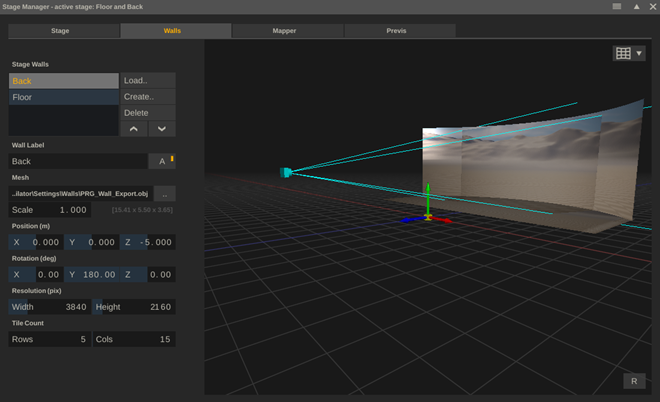Collapse the window with the title bar triangle
Screen dimensions: 660x402
click(635, 6)
